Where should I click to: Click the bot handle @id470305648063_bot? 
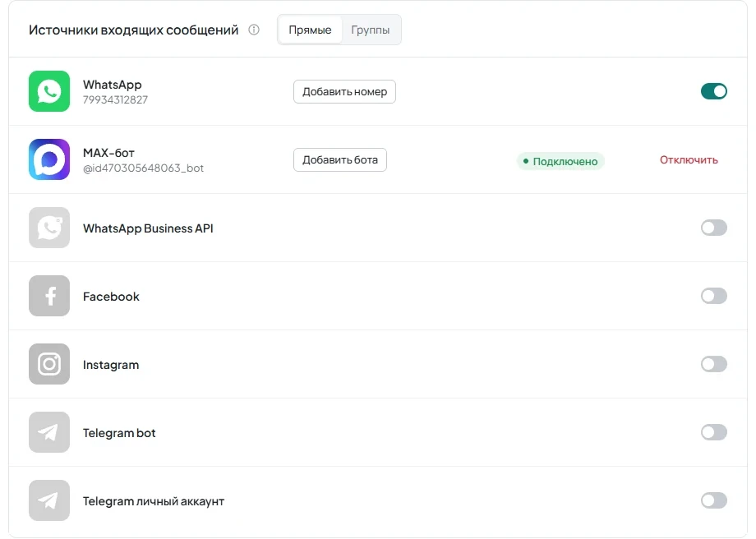click(x=143, y=168)
